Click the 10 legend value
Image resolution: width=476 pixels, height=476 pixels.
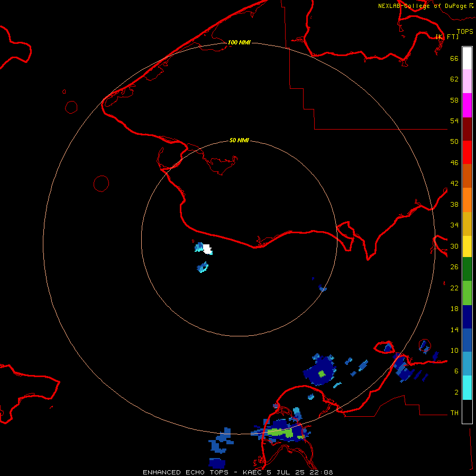pyautogui.click(x=454, y=351)
